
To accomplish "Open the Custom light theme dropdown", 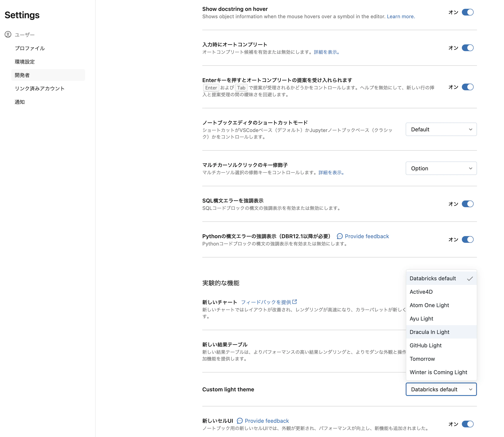I will coord(441,389).
